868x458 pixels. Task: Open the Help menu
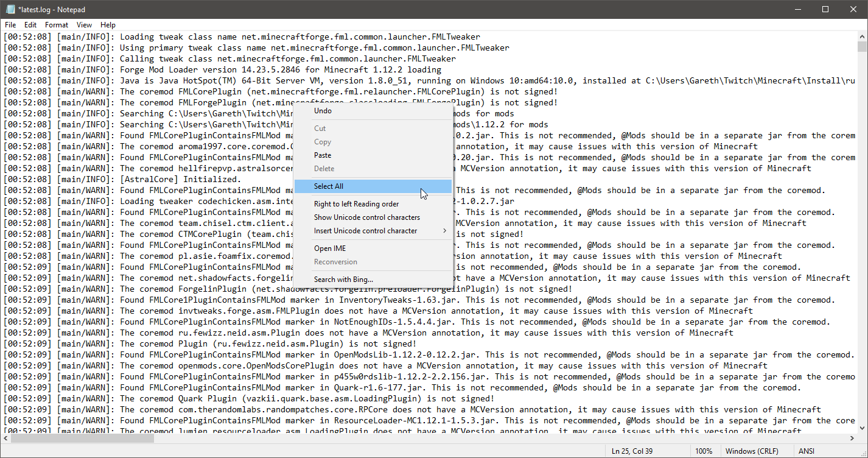(108, 25)
